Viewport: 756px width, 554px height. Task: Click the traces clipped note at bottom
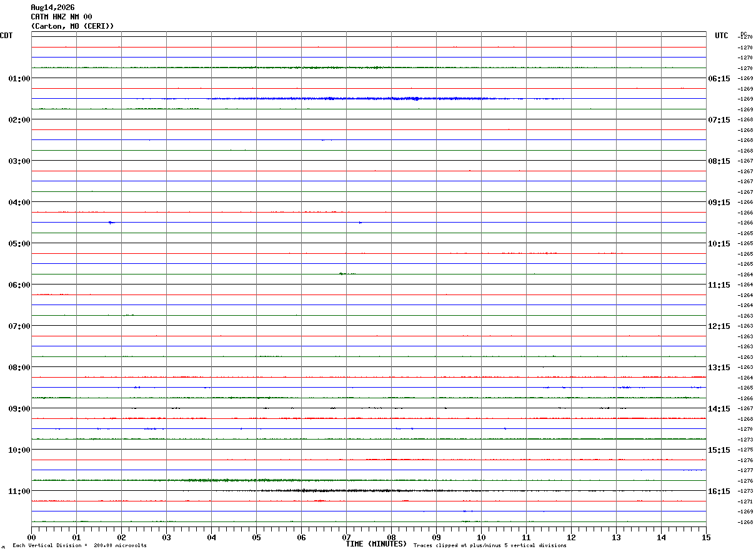pyautogui.click(x=490, y=546)
